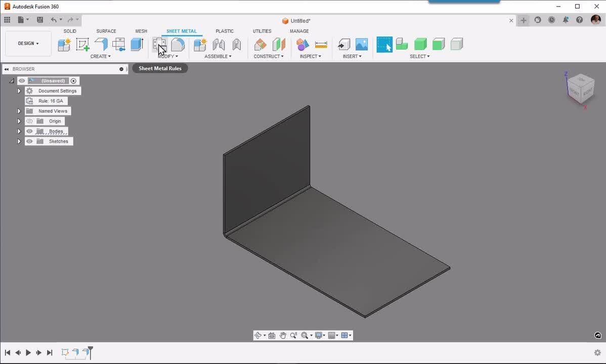Click New Component in the Assemble panel

(200, 44)
